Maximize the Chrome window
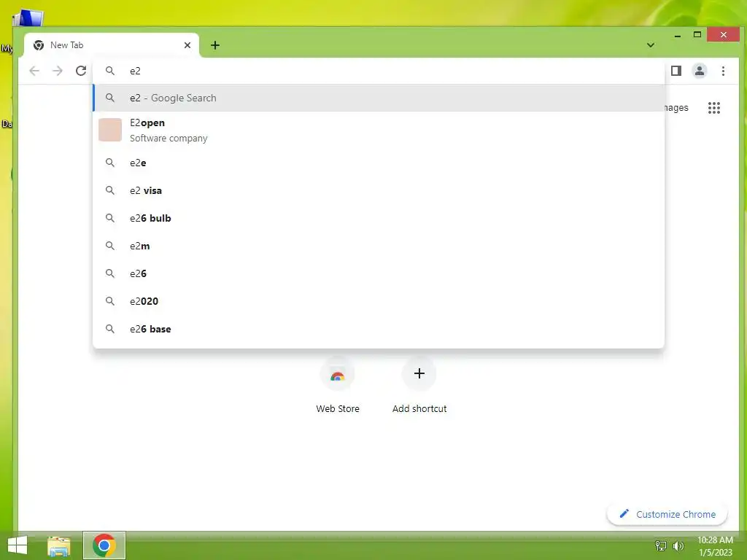747x560 pixels. (697, 35)
